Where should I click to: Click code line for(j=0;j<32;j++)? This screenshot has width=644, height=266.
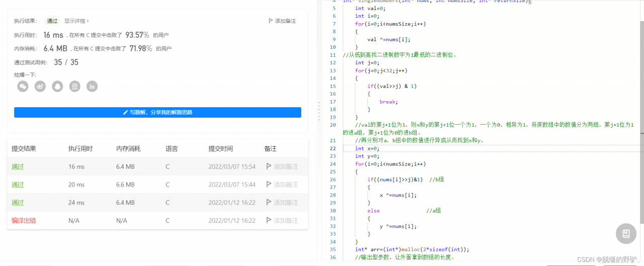pyautogui.click(x=381, y=70)
